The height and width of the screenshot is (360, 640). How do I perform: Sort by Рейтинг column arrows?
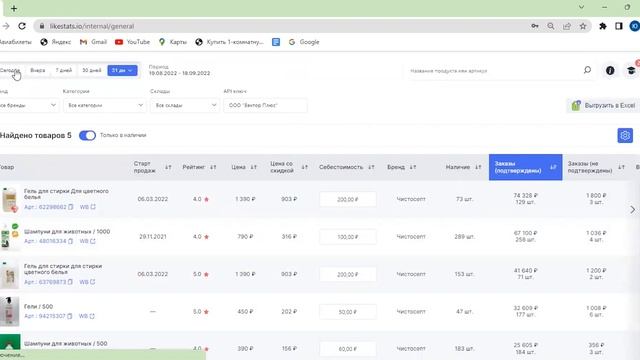(213, 167)
